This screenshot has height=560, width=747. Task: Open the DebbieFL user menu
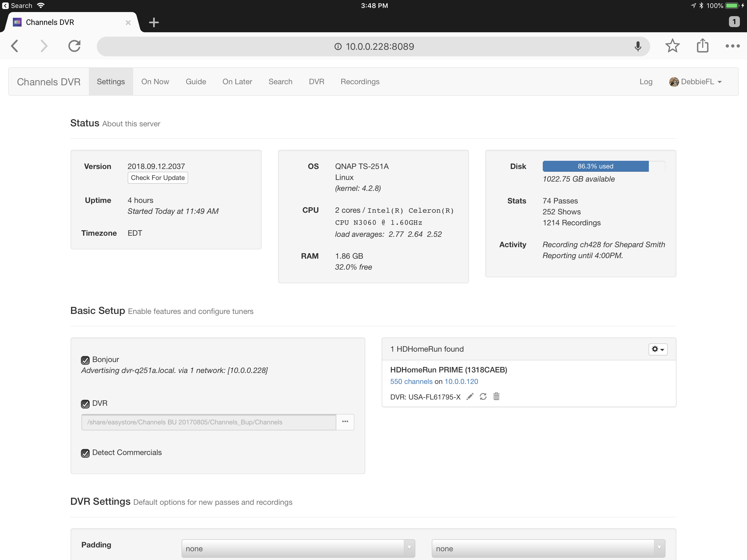[696, 82]
